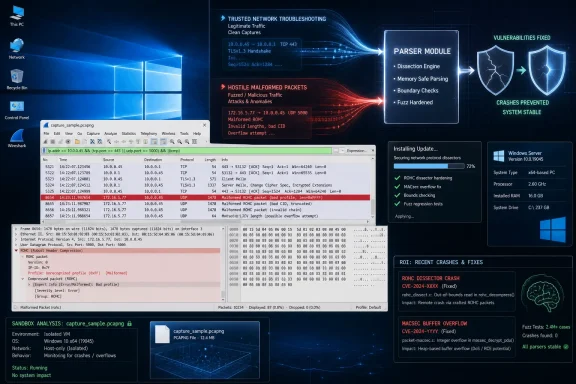Click the Go to specified packet icon
This screenshot has width=576, height=384.
tap(131, 141)
